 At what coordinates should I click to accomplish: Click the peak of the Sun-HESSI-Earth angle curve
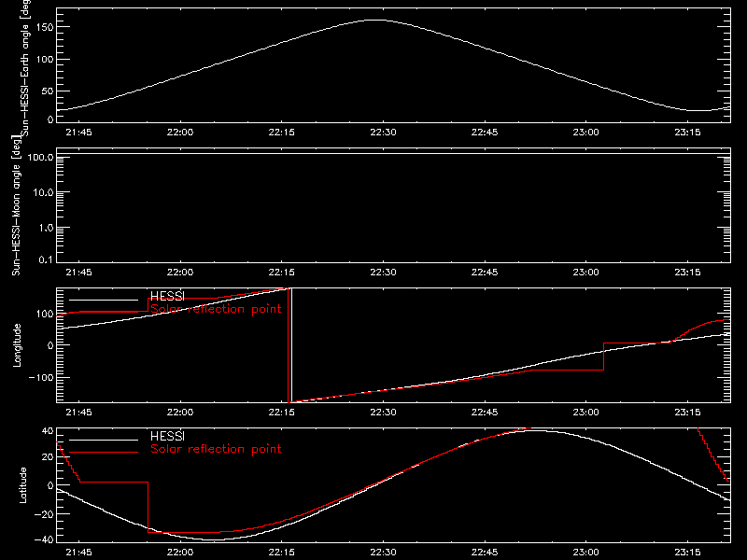click(x=376, y=20)
